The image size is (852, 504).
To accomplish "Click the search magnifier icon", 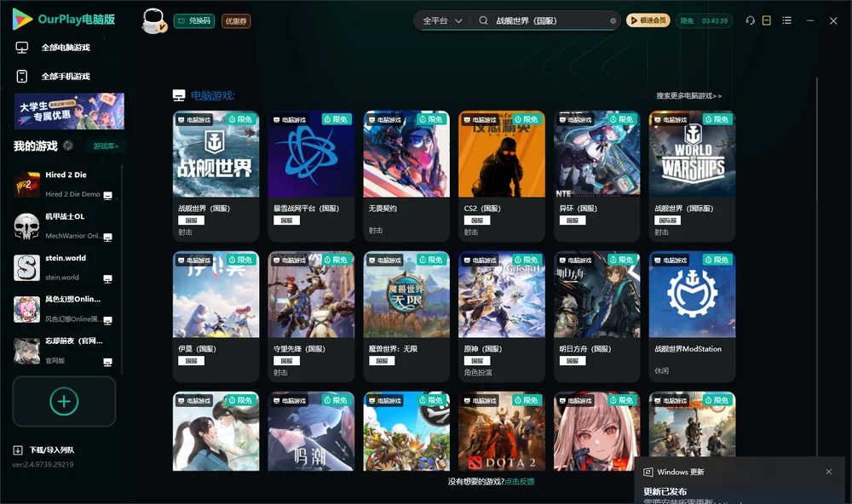I will (483, 20).
